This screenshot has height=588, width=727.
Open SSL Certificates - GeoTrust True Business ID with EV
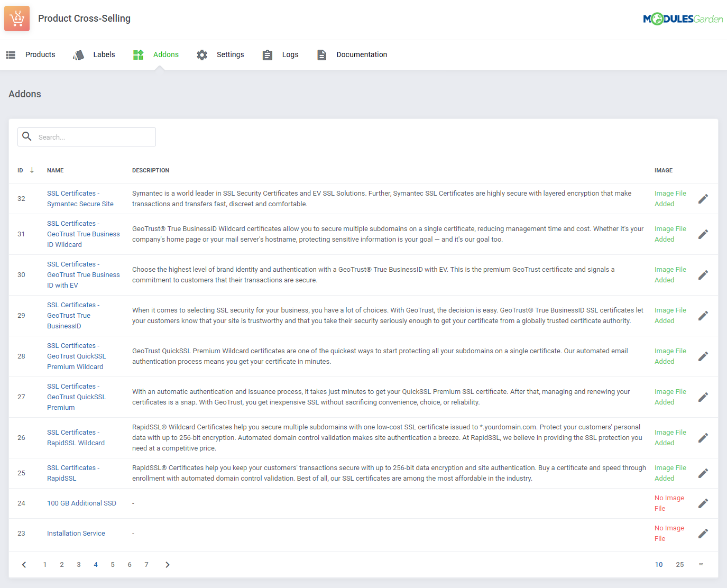coord(84,275)
